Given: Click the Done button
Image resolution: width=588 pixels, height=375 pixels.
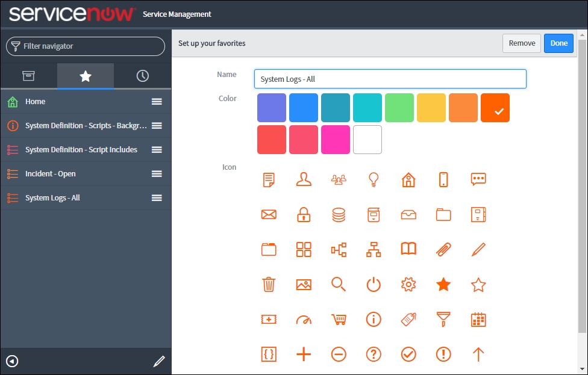Looking at the screenshot, I should (558, 43).
